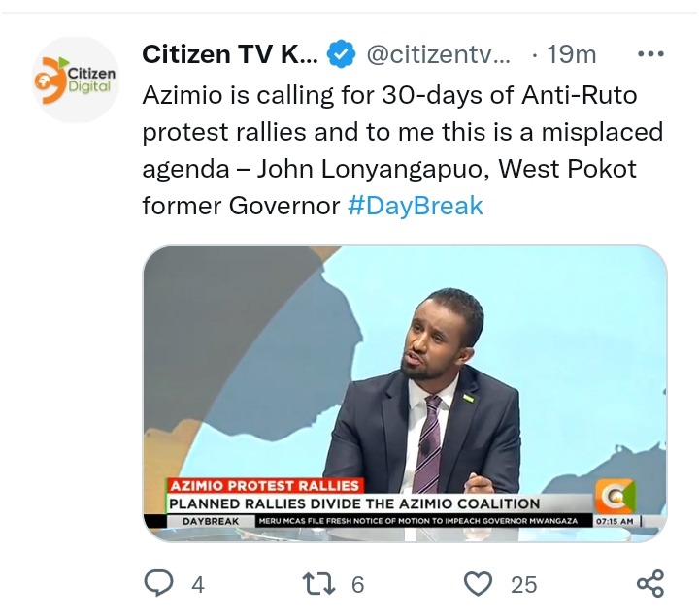This screenshot has height=616, width=699.
Task: Click the retweet arrows icon
Action: (318, 584)
